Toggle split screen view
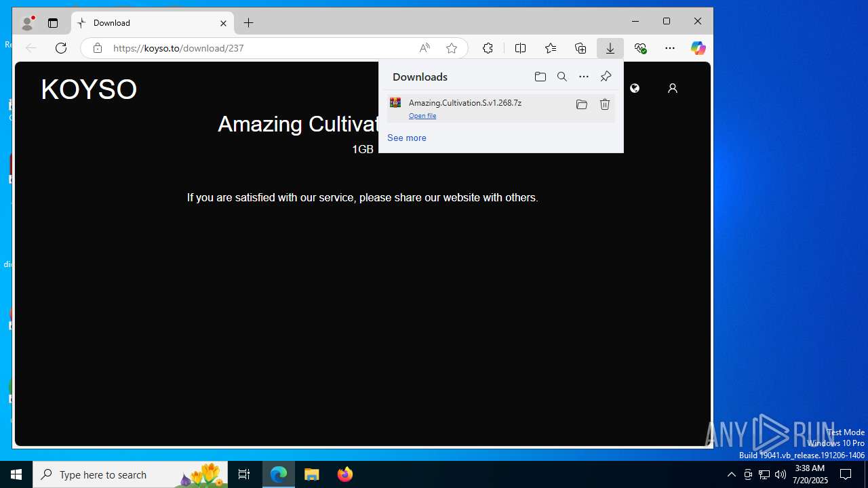This screenshot has height=488, width=868. tap(520, 48)
